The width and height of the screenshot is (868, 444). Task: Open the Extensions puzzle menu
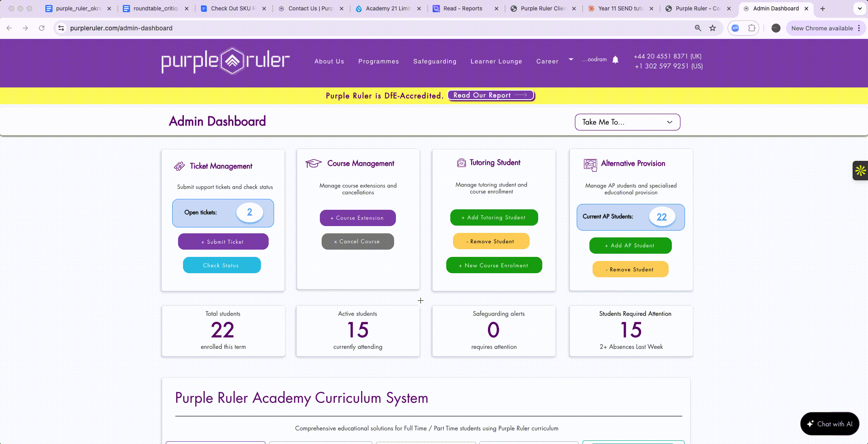point(752,28)
